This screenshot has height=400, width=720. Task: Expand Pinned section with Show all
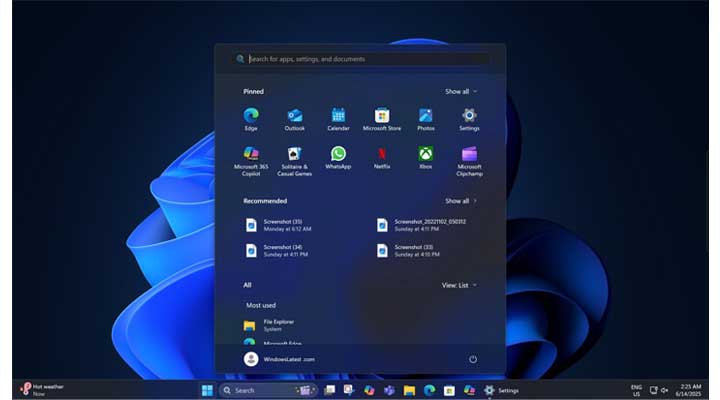(461, 91)
